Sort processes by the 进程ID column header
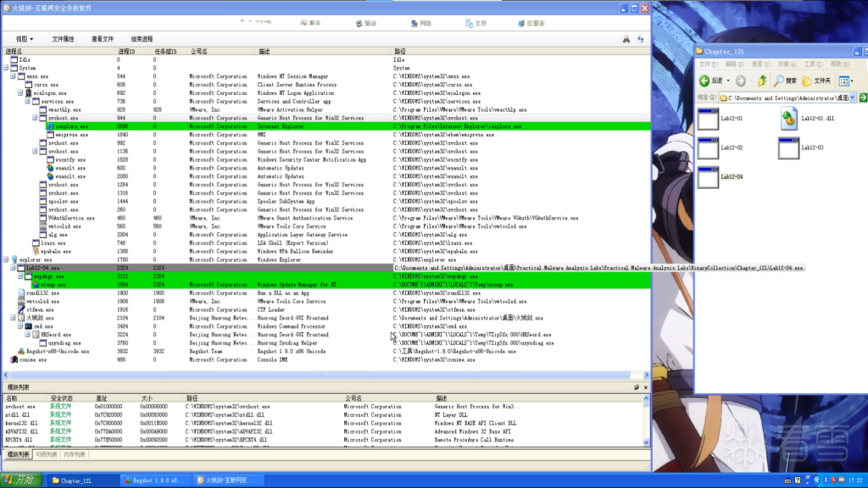The image size is (868, 488). pos(126,52)
